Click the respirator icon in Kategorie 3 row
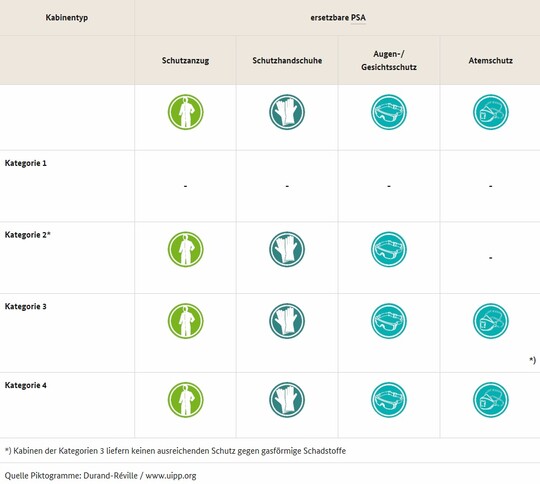This screenshot has height=484, width=540. [491, 321]
